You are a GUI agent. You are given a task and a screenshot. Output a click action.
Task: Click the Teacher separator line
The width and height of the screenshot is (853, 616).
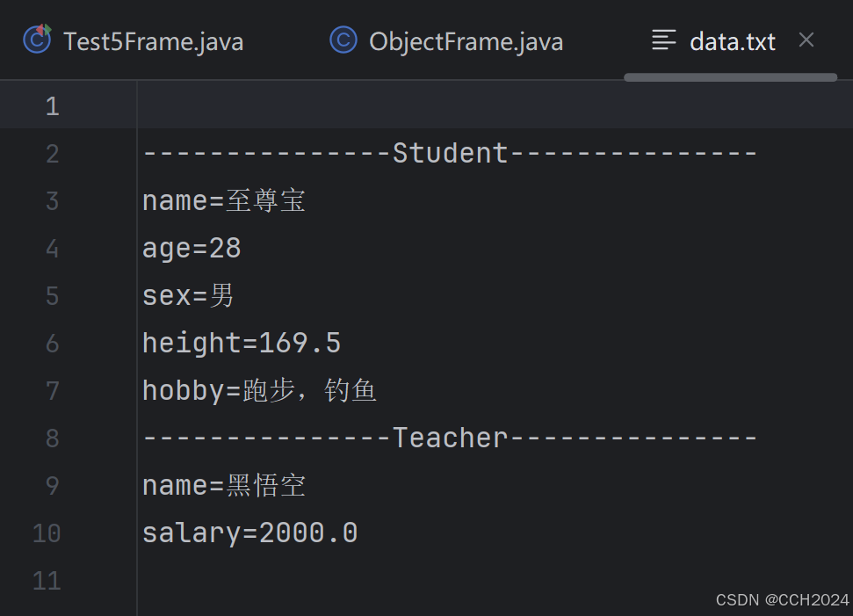click(450, 438)
